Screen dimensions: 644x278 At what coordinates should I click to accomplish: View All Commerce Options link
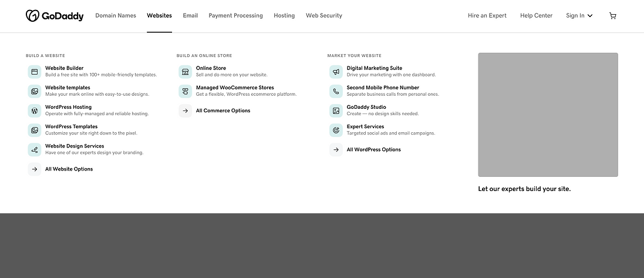click(223, 110)
